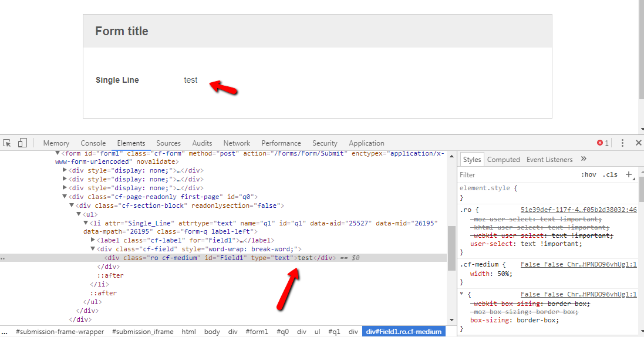
Task: Open DevTools three-dot customize menu
Action: 622,143
